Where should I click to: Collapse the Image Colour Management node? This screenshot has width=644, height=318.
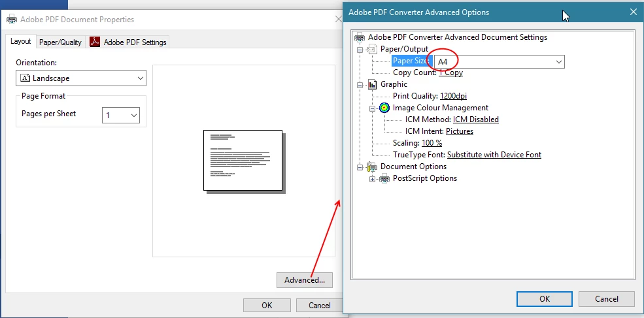pos(373,108)
